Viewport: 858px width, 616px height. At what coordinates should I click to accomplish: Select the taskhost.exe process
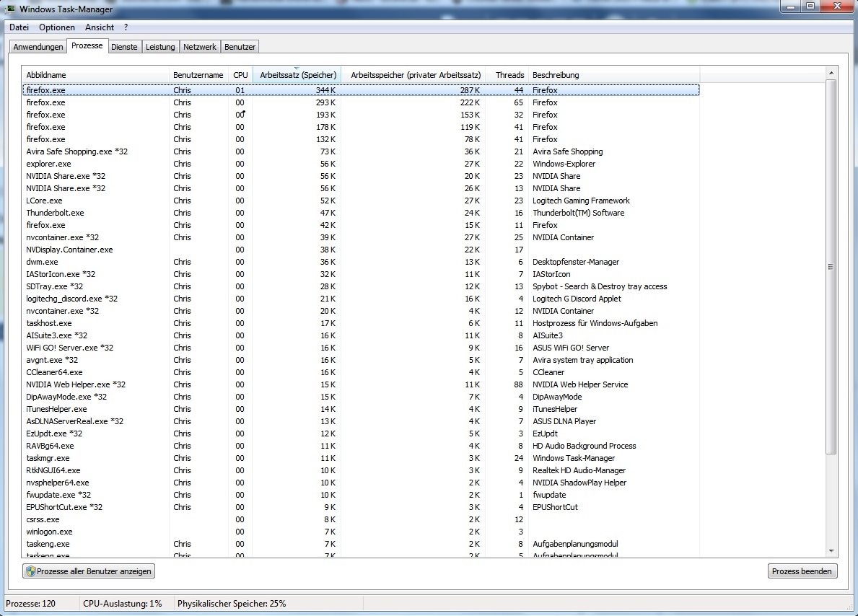click(x=361, y=323)
